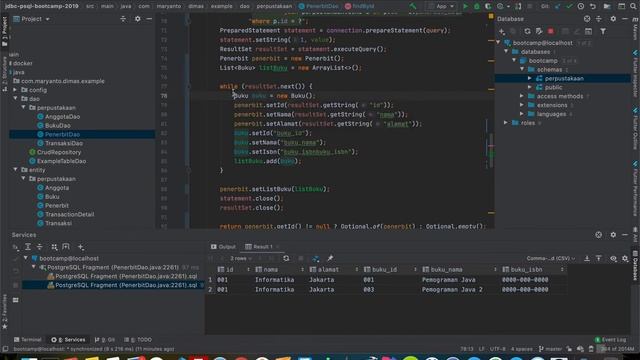The width and height of the screenshot is (640, 360).
Task: Open Project panel settings gear
Action: (138, 19)
